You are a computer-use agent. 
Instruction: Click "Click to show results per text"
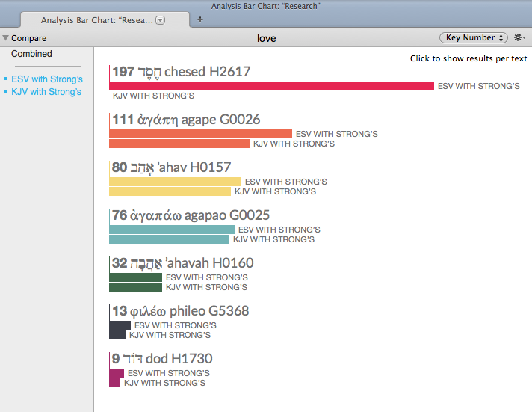click(x=468, y=59)
